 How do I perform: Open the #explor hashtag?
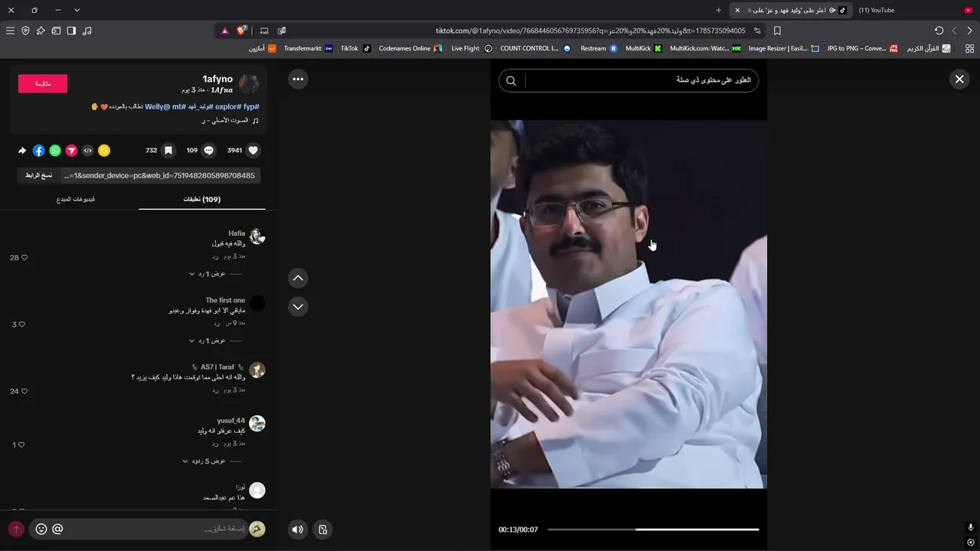coord(227,106)
